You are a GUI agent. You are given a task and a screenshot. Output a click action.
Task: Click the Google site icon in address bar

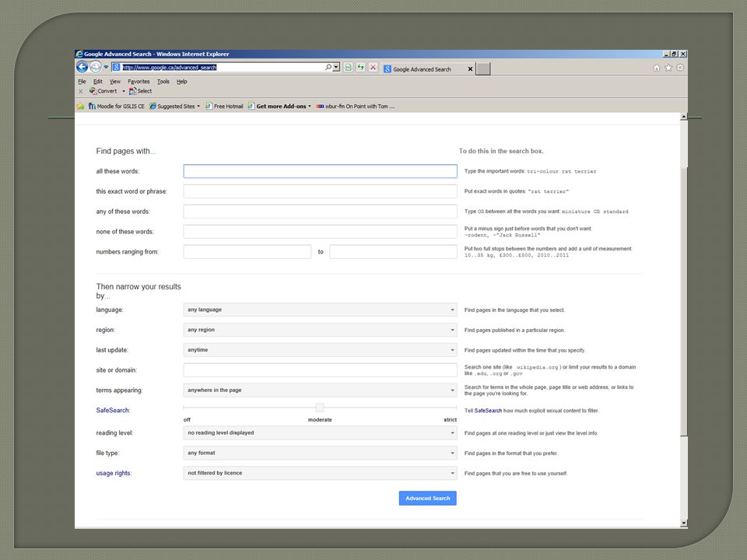(x=116, y=67)
